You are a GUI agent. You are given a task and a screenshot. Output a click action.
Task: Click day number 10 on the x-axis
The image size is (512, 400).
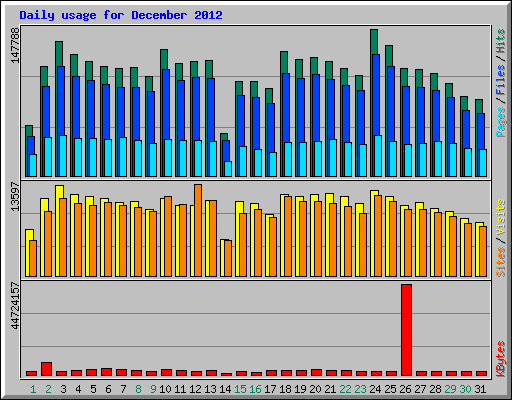click(165, 389)
